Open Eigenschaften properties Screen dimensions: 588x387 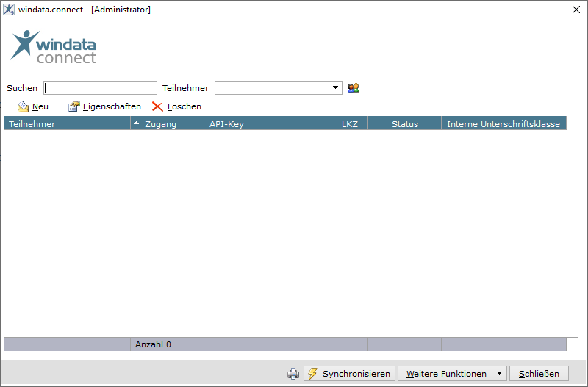coord(104,106)
